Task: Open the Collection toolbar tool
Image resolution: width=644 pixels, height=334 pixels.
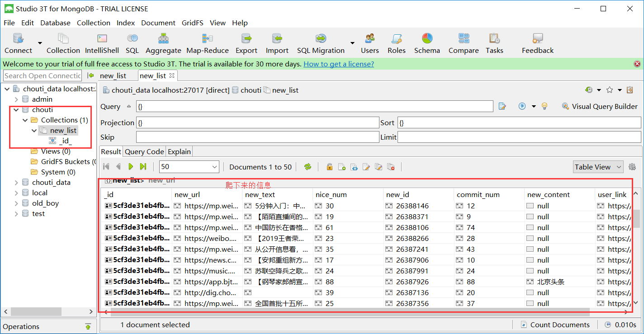Action: click(x=63, y=43)
